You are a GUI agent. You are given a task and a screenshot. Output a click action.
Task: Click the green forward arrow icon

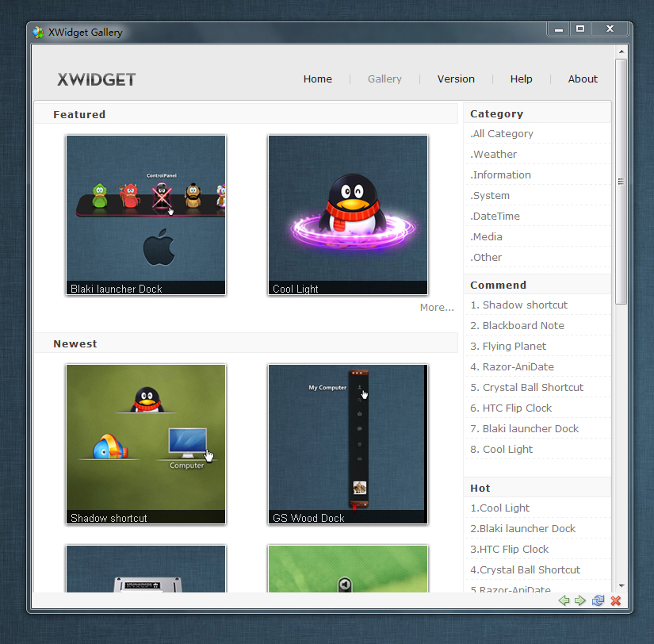tap(580, 600)
